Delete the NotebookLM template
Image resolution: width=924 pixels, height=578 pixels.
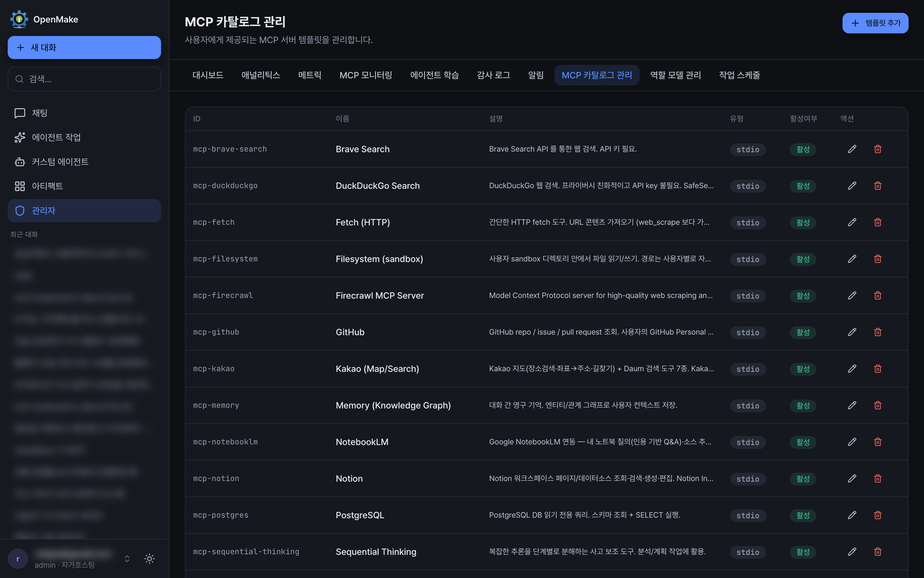pos(877,442)
